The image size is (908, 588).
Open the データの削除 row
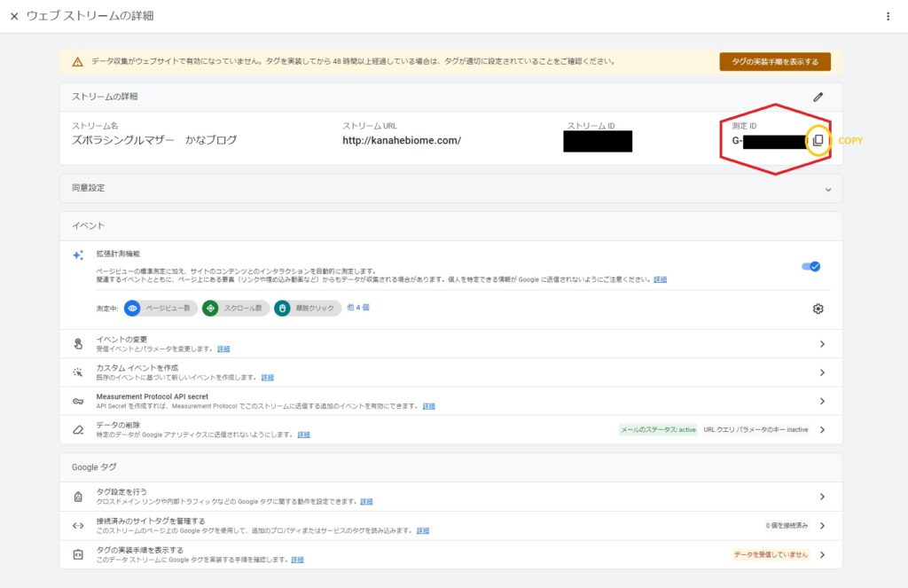click(x=822, y=430)
